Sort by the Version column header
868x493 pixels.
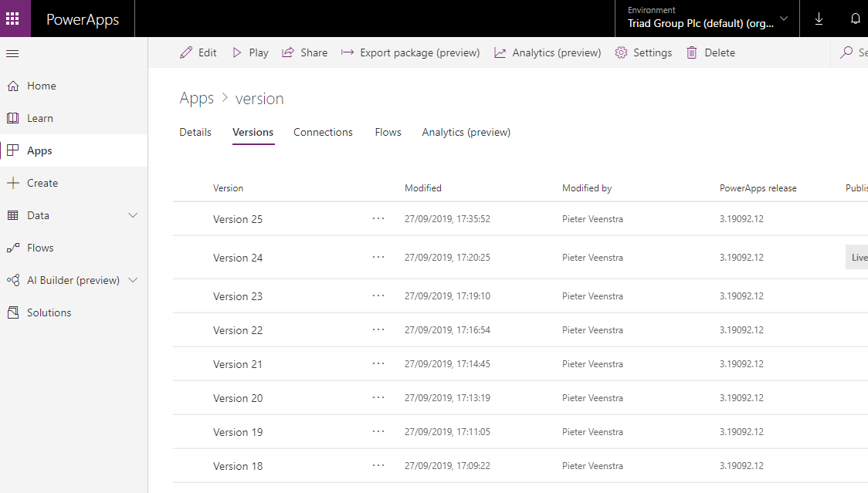[228, 188]
